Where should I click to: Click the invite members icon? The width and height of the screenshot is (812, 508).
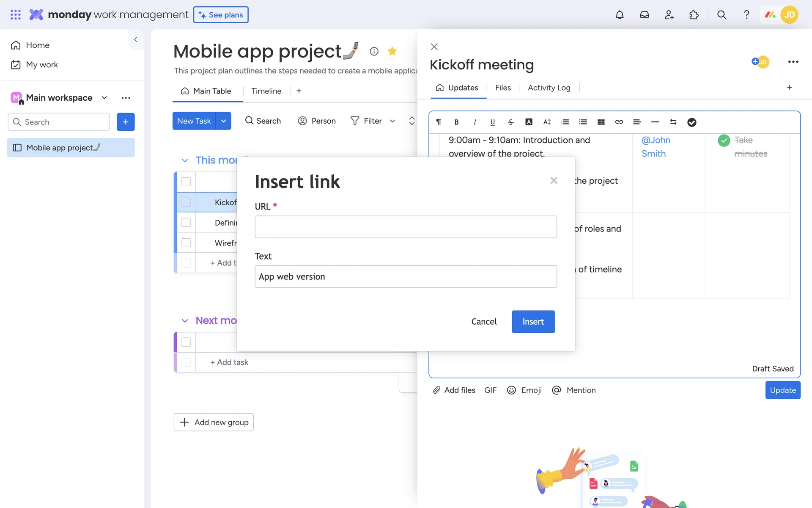[669, 15]
